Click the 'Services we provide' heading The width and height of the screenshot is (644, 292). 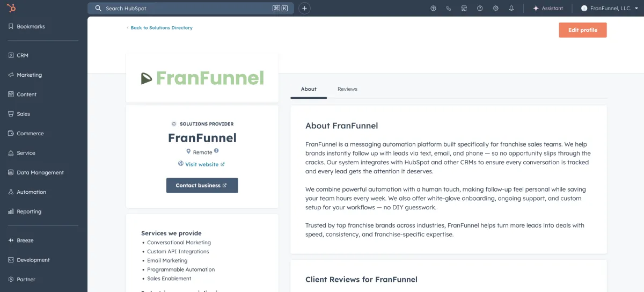171,233
